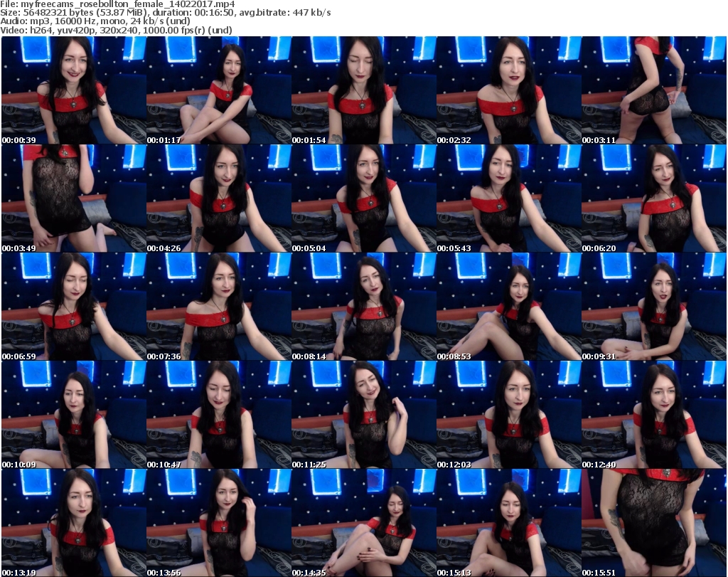Viewport: 728px width, 577px height.
Task: Select the thumbnail stamped 00:10:47
Action: (x=219, y=415)
